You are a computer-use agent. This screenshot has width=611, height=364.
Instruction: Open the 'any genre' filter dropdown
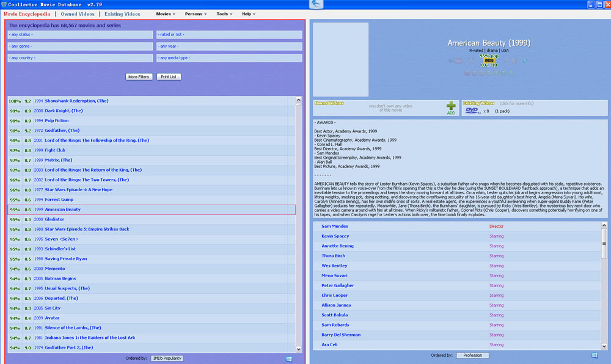80,46
